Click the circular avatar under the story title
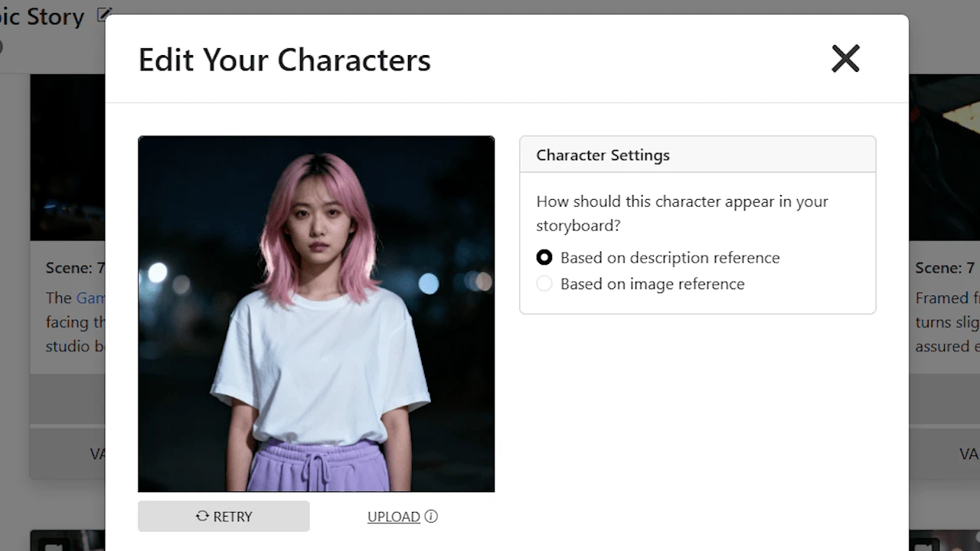 point(2,46)
